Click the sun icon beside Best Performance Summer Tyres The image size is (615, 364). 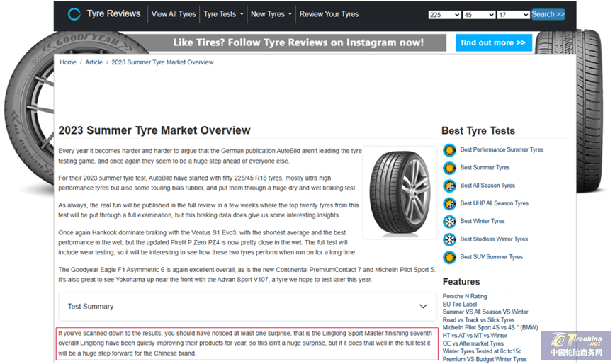coord(449,149)
